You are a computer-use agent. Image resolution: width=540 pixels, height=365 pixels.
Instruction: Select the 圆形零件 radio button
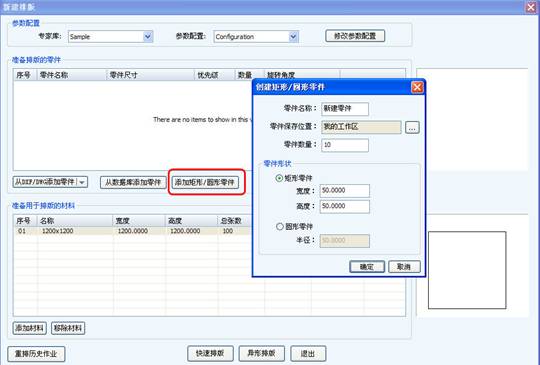point(280,226)
